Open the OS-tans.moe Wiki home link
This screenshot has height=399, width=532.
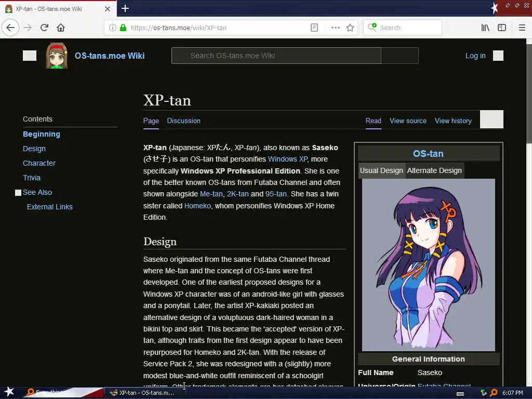(x=110, y=56)
